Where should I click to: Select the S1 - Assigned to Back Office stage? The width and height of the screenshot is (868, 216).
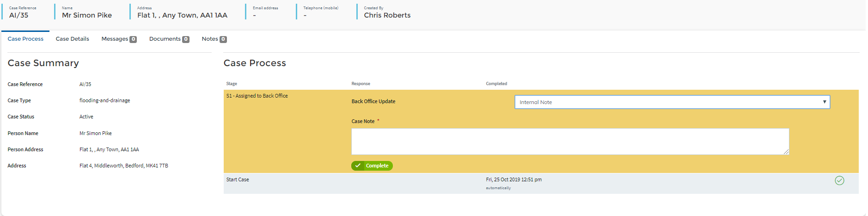tap(257, 96)
